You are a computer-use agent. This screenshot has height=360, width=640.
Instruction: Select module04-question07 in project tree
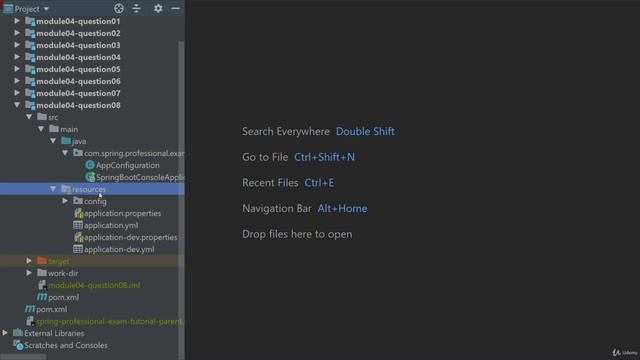click(78, 93)
